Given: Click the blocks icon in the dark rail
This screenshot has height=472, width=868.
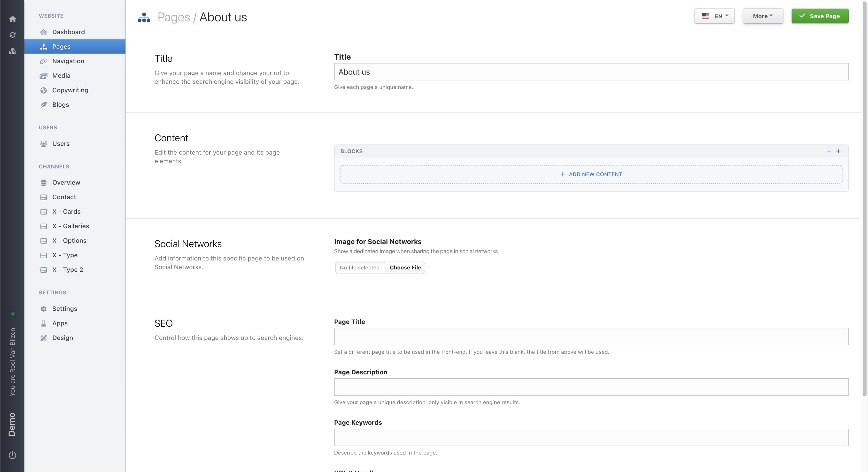Looking at the screenshot, I should pos(12,51).
